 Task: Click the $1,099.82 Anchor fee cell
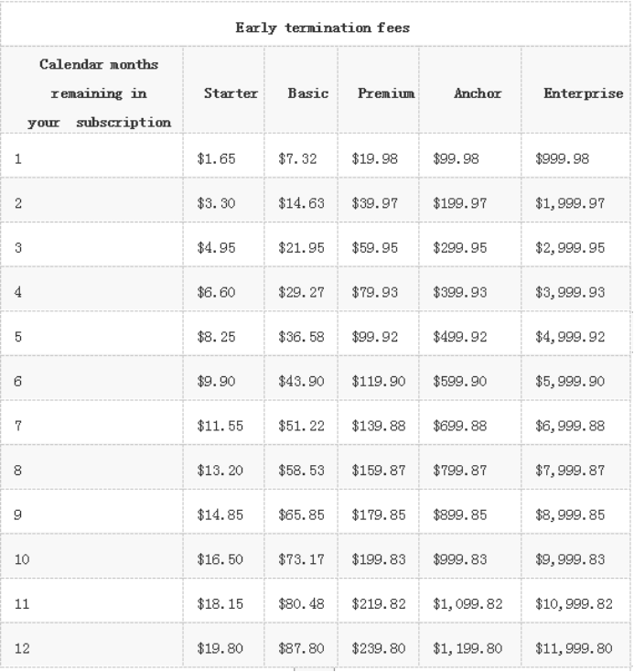[466, 604]
